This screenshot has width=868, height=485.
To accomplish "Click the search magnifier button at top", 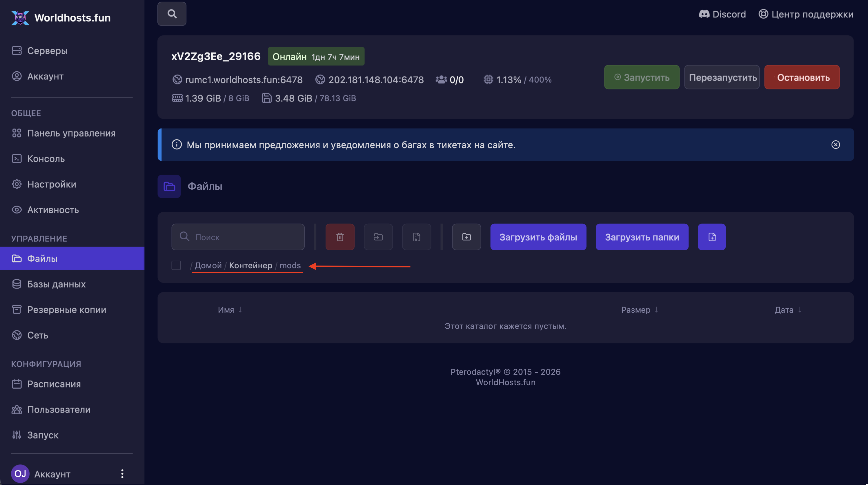I will click(x=172, y=14).
